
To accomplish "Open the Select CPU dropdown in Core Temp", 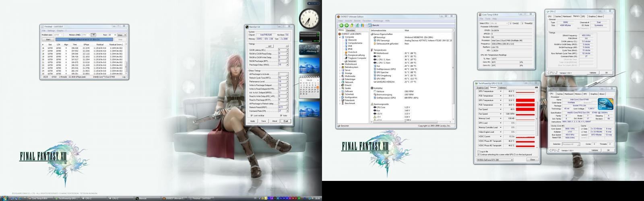I will click(x=499, y=23).
